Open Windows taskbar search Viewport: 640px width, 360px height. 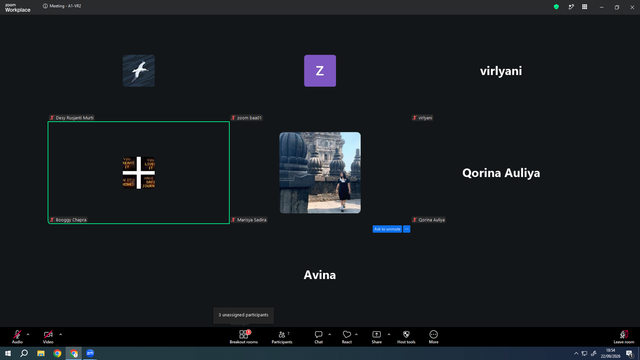pyautogui.click(x=24, y=353)
